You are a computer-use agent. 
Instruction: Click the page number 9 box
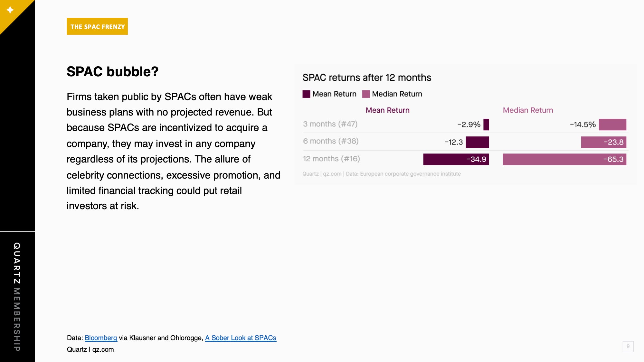click(x=628, y=347)
